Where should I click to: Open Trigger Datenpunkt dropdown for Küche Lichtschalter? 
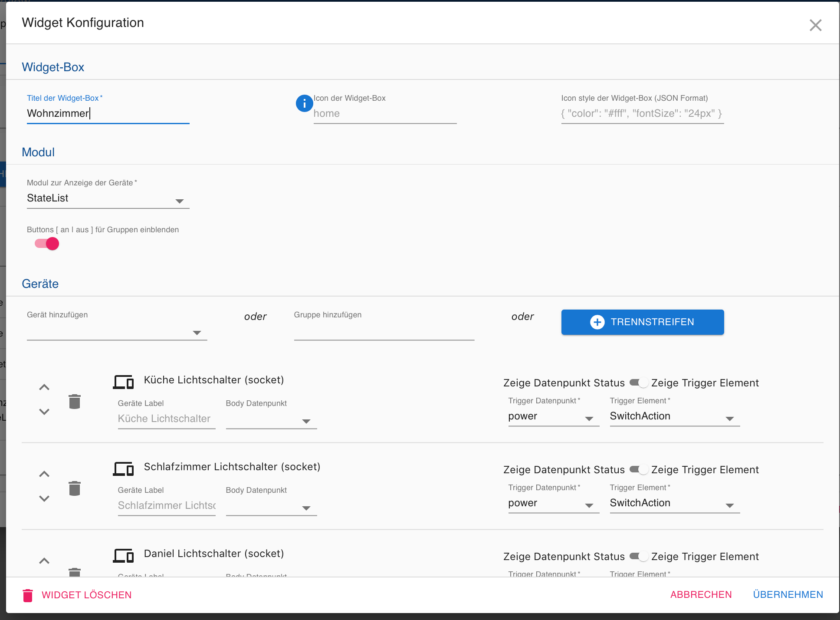(x=554, y=417)
